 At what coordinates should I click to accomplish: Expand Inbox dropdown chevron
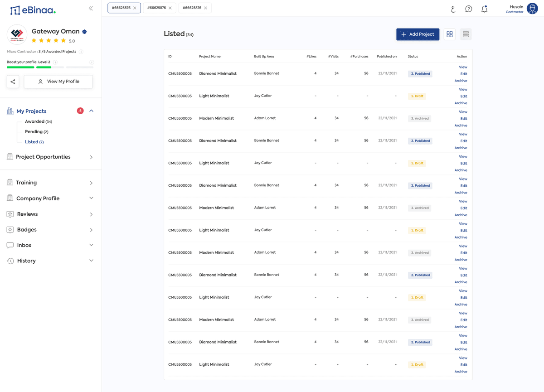[x=91, y=245]
